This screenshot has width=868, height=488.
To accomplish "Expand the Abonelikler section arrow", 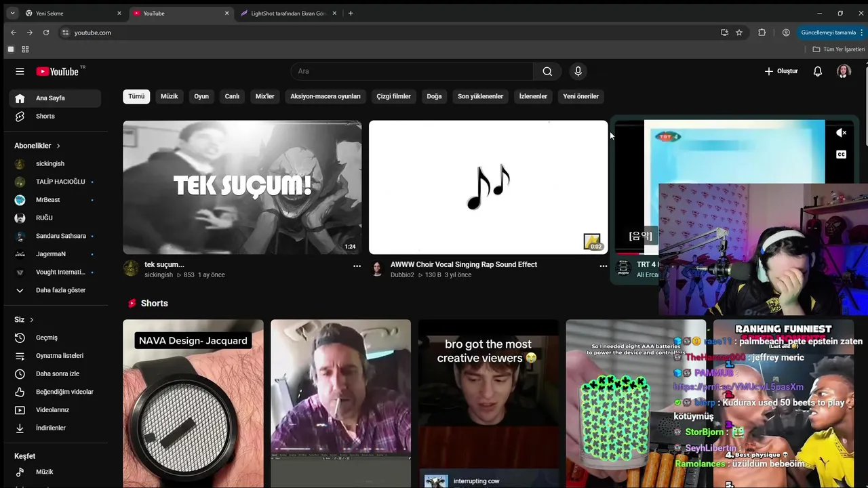I will tap(58, 146).
